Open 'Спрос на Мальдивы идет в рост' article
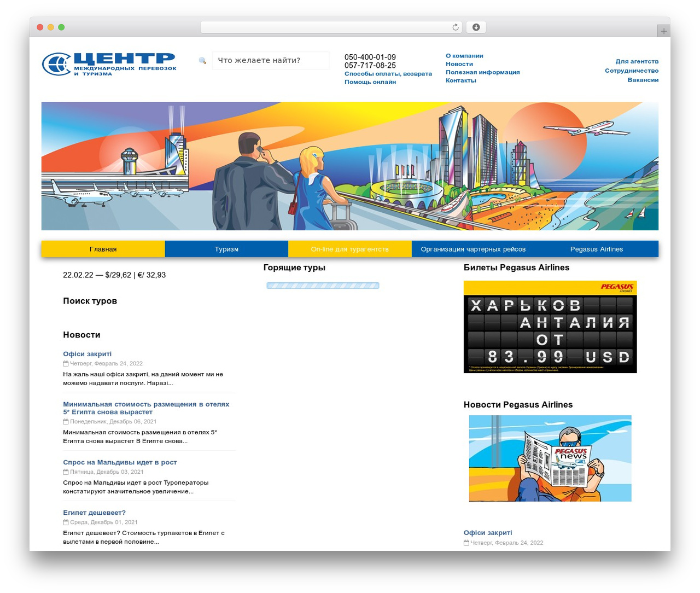 120,462
